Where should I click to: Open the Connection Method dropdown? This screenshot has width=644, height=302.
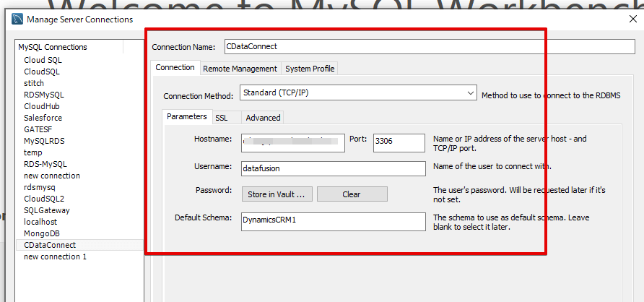point(358,93)
